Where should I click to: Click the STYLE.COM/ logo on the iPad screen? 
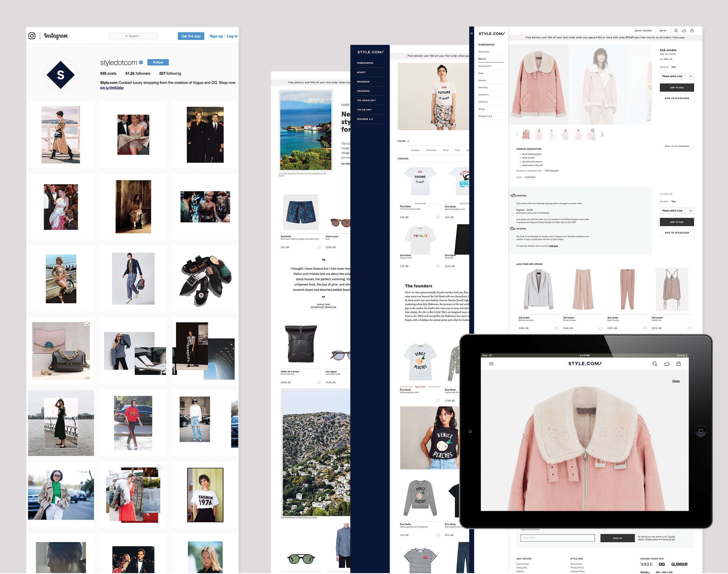click(x=585, y=364)
